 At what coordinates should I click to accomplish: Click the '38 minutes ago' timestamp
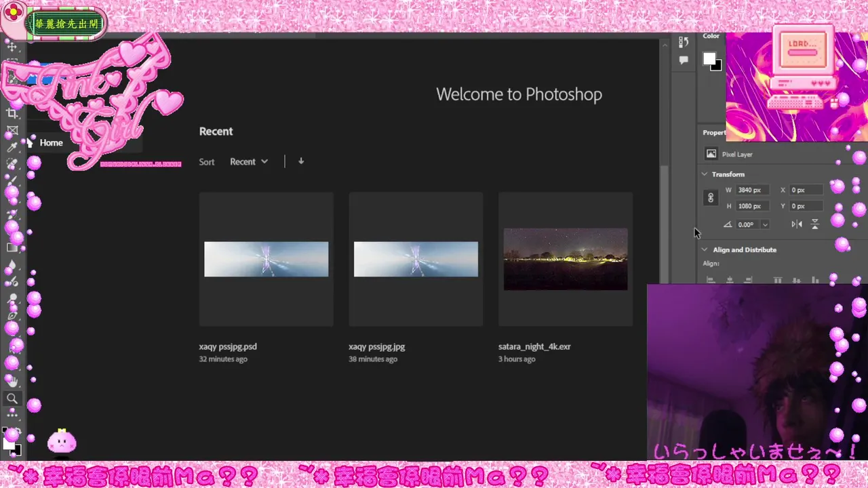pyautogui.click(x=373, y=359)
